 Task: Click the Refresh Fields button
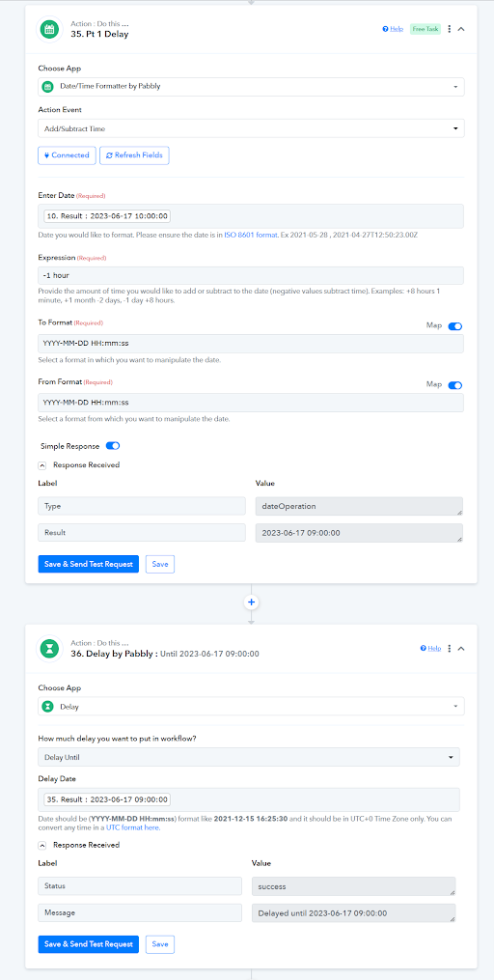134,155
